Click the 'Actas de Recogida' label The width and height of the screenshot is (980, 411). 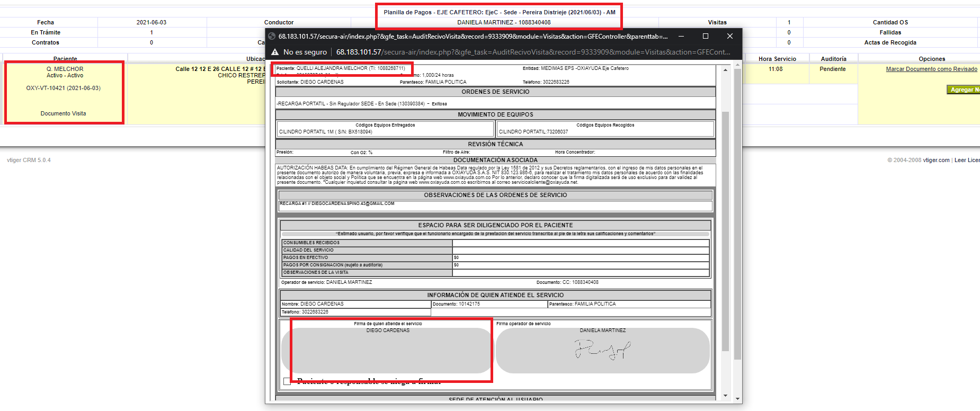[890, 42]
